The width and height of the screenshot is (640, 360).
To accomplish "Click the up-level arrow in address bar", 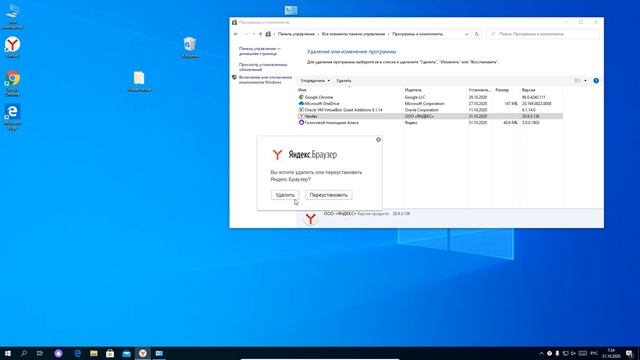I will pyautogui.click(x=260, y=34).
